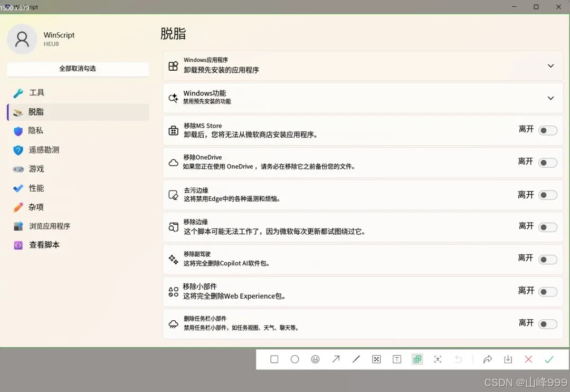Open the 工具 sidebar section
Viewport: 570px width, 392px height.
[78, 93]
